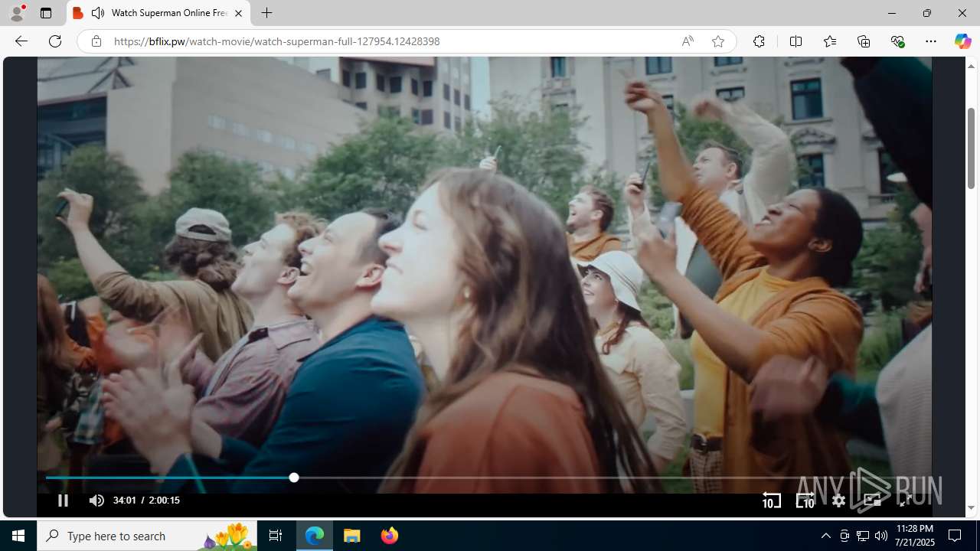The height and width of the screenshot is (551, 980).
Task: Enable picture-in-picture mode in player
Action: 872,500
